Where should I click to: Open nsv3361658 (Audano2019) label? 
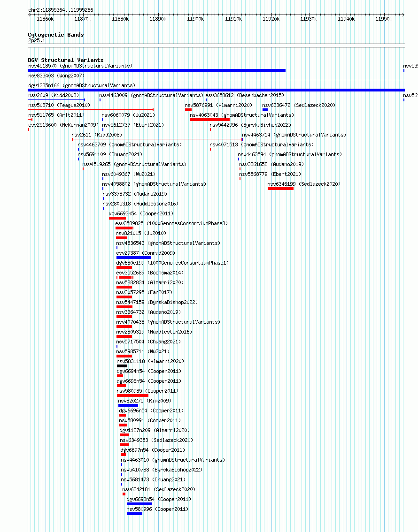tap(271, 164)
